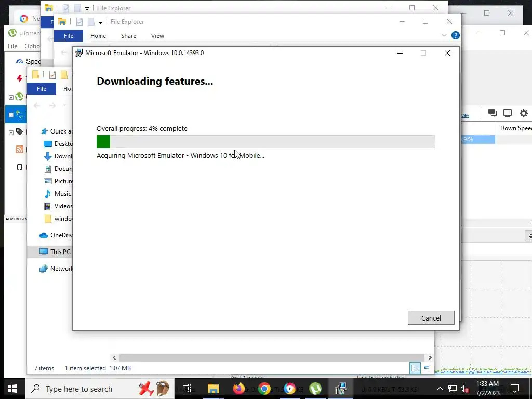This screenshot has height=399, width=532.
Task: Click the back arrow in File Explorer
Action: click(37, 105)
